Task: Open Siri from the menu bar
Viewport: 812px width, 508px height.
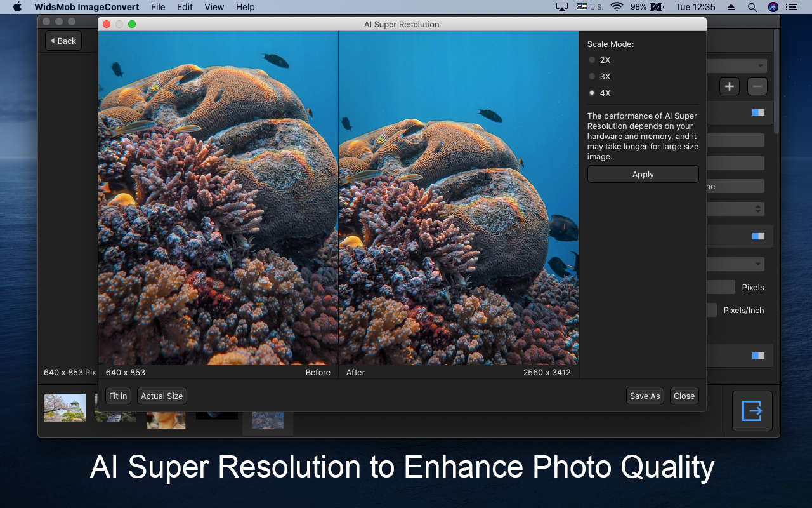Action: [x=773, y=7]
